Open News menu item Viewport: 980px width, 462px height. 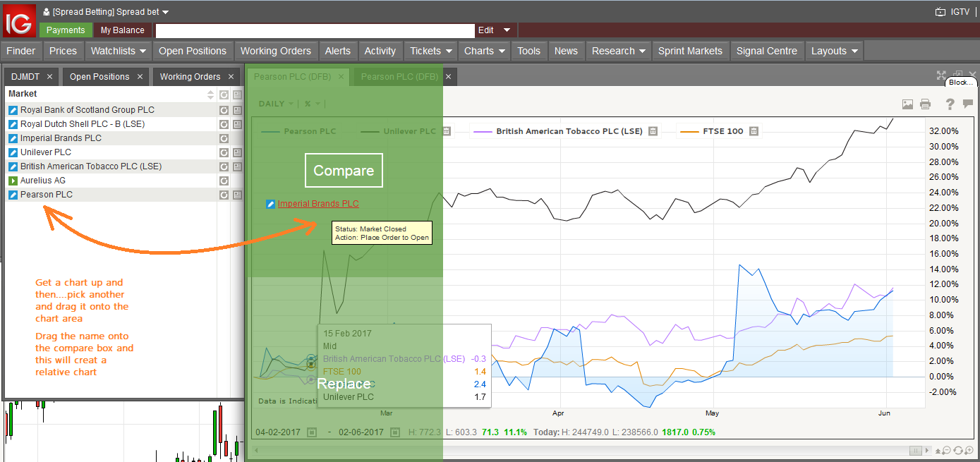(566, 51)
